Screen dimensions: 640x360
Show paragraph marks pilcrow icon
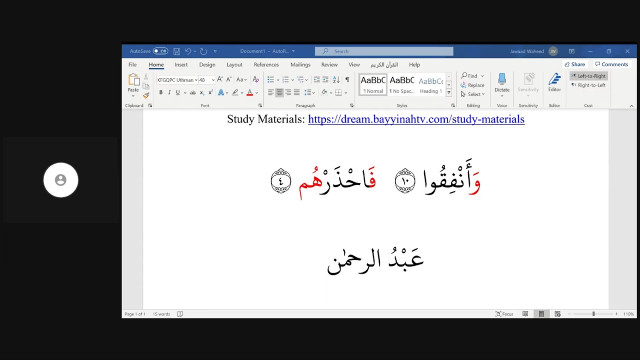tap(347, 80)
